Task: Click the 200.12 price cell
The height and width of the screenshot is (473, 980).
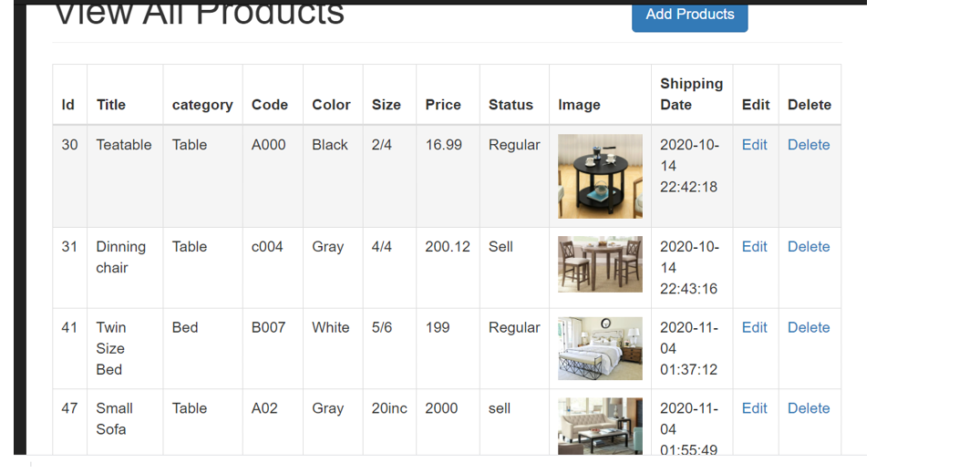Action: coord(448,247)
